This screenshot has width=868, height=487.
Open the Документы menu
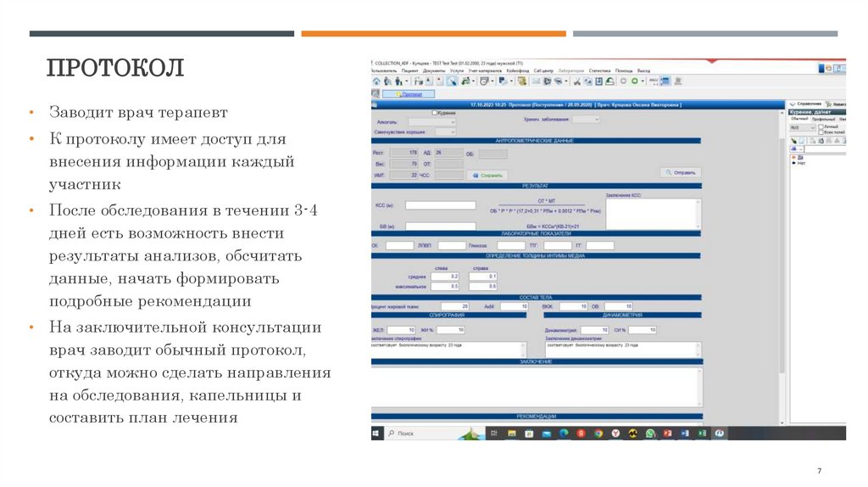point(434,70)
